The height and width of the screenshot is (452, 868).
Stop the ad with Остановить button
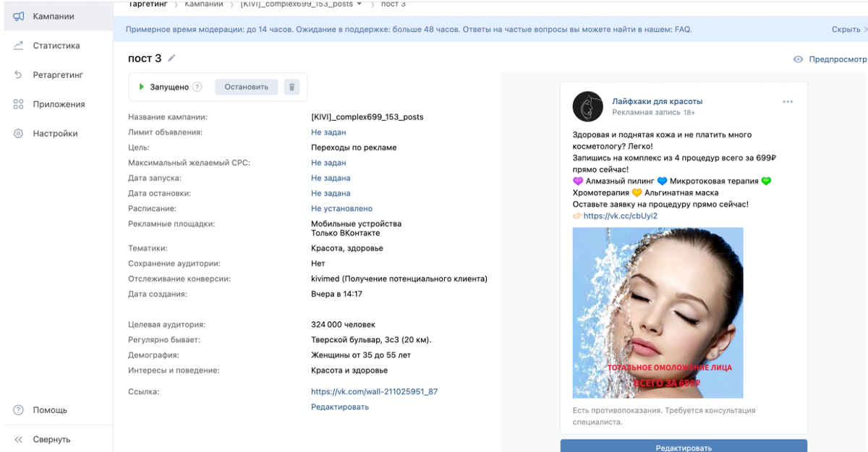point(246,87)
